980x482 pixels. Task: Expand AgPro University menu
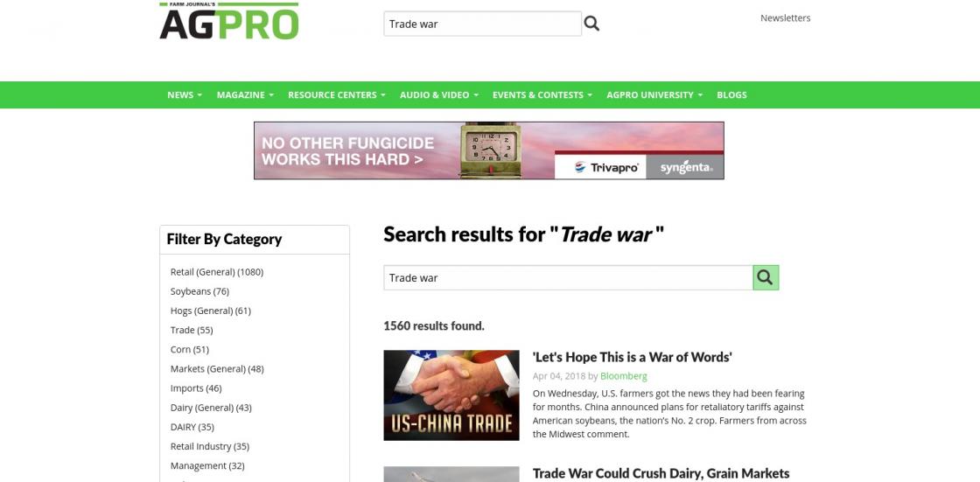654,95
